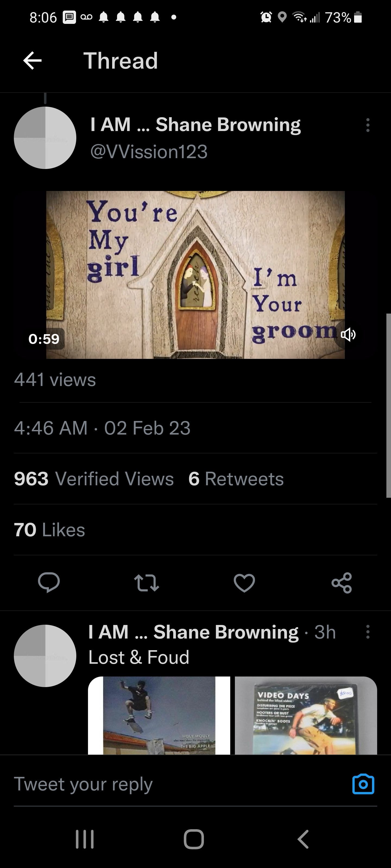Screen dimensions: 391x868
Task: View the 70 Likes list
Action: tap(50, 530)
